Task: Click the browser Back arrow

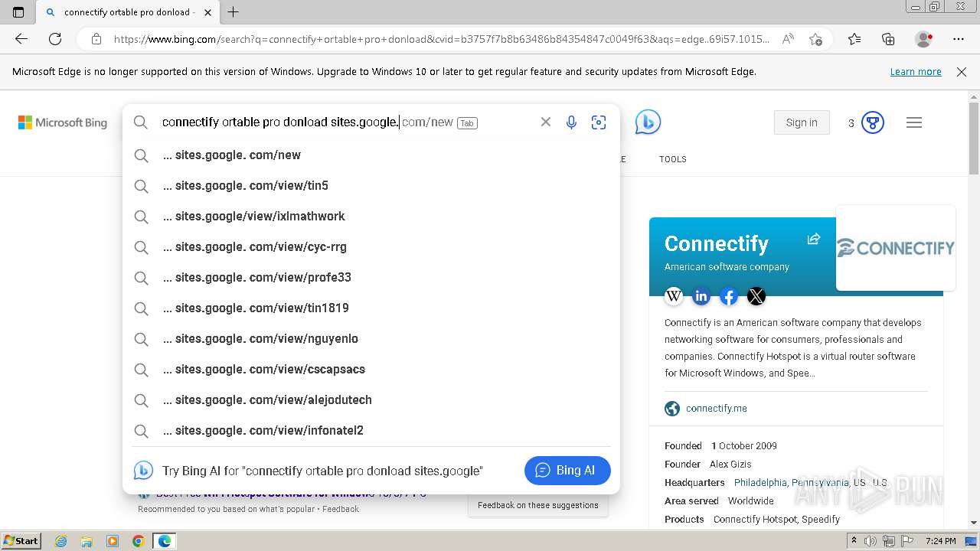Action: (x=21, y=39)
